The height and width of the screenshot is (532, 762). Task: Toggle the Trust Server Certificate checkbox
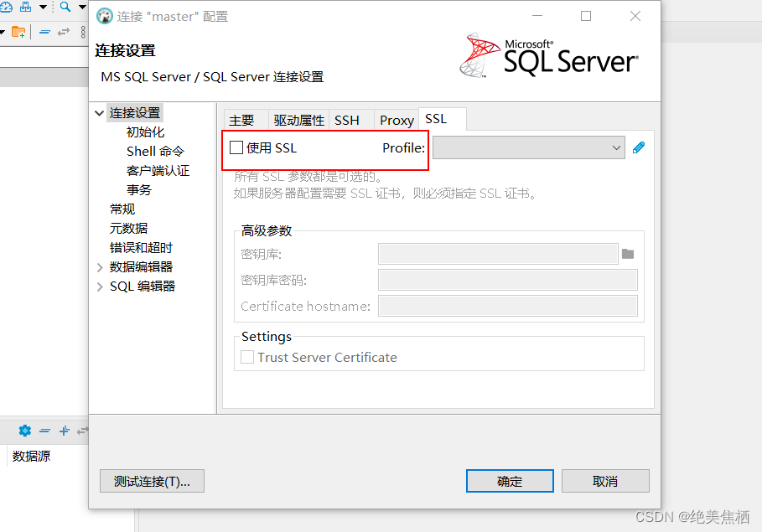[247, 357]
